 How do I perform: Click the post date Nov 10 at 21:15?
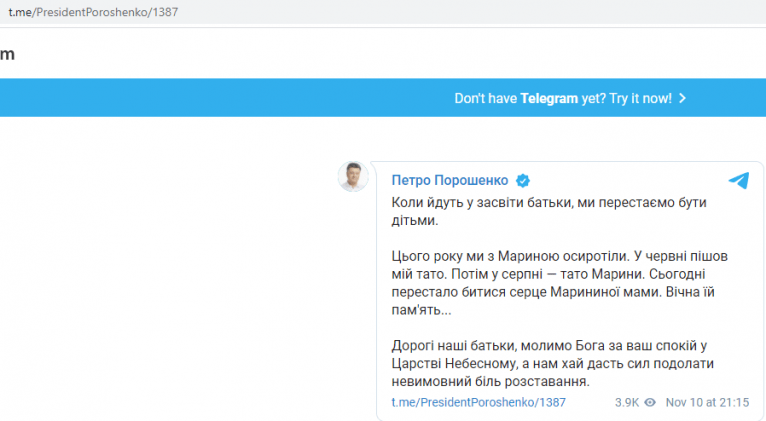tap(707, 402)
